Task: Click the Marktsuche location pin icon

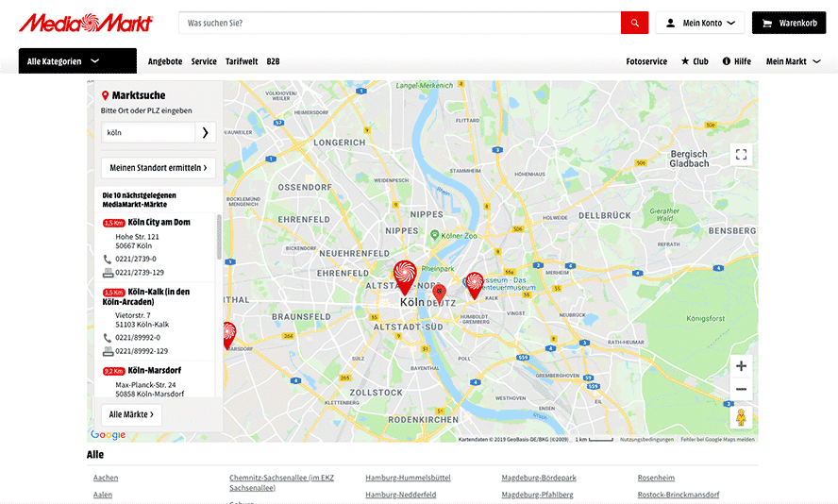Action: tap(106, 95)
